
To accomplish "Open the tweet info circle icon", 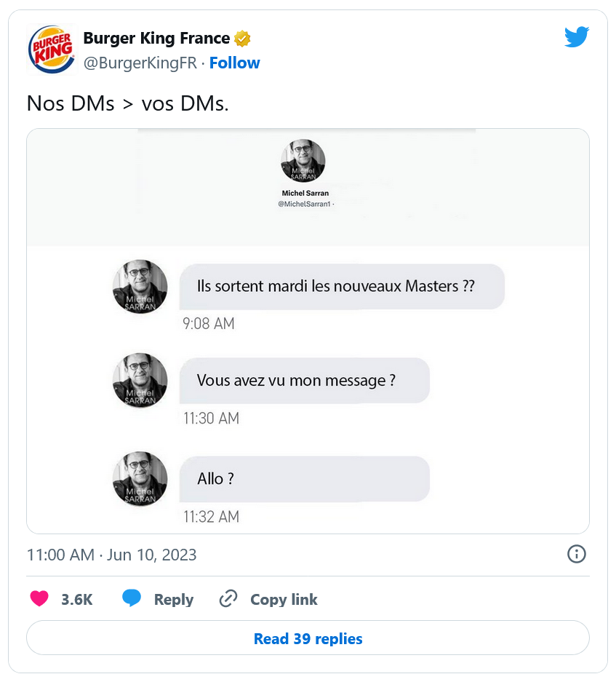I will pyautogui.click(x=576, y=554).
